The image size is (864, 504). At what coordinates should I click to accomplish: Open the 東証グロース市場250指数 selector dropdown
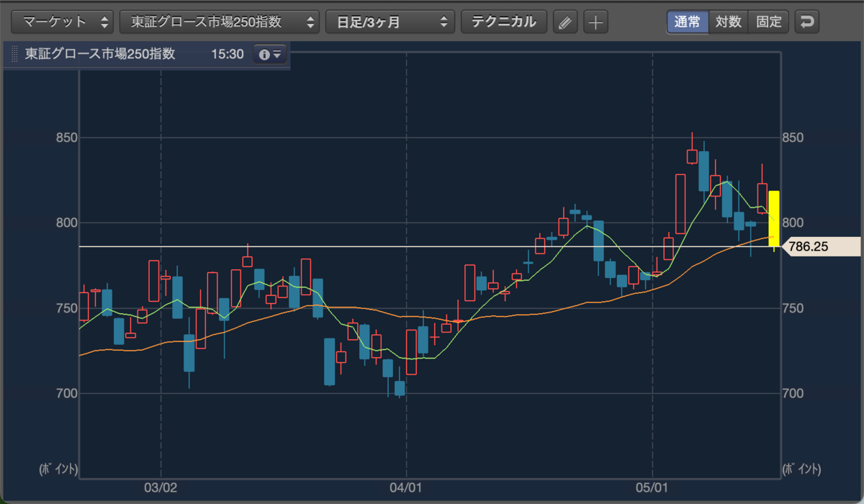220,22
